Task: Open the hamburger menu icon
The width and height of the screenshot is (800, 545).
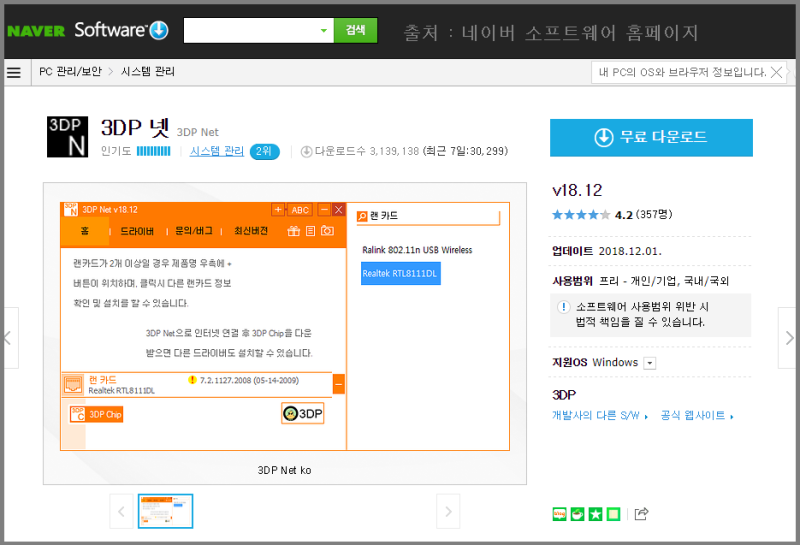Action: [14, 72]
